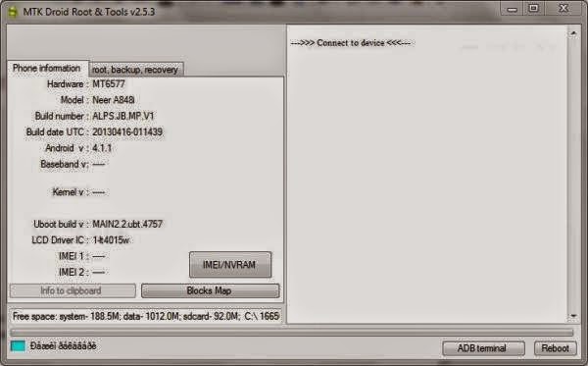This screenshot has height=366, width=588.
Task: Click the Reboot button
Action: pos(555,348)
